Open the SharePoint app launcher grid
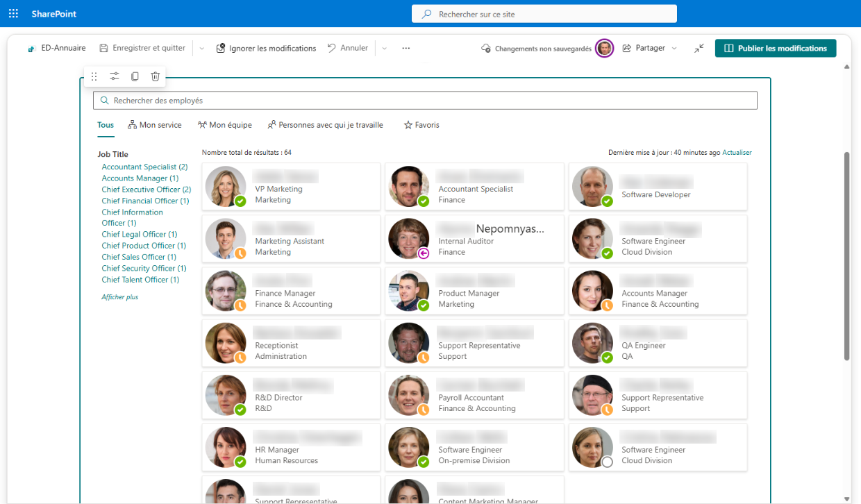This screenshot has height=504, width=861. pos(13,14)
